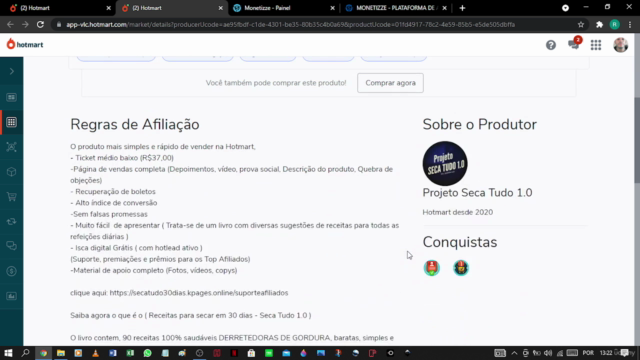Show hidden system tray icons
This screenshot has height=360, width=640.
point(514,353)
